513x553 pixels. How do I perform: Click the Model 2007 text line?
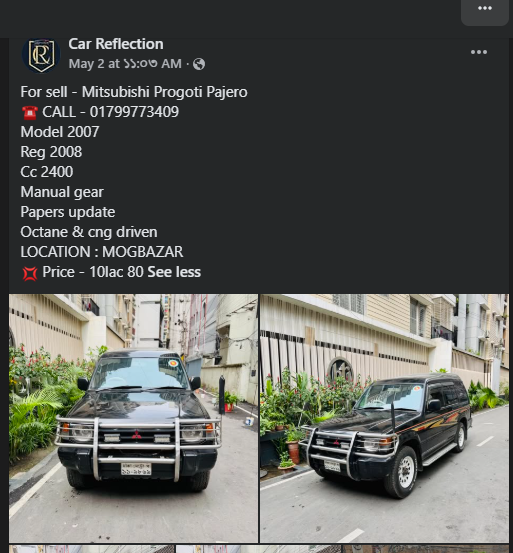coord(60,132)
